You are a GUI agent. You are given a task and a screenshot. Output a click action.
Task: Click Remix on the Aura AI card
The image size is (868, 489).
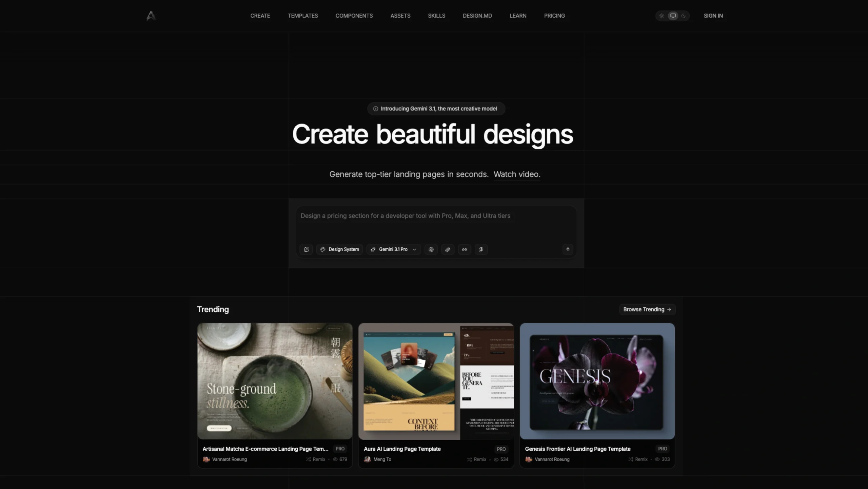coord(476,459)
